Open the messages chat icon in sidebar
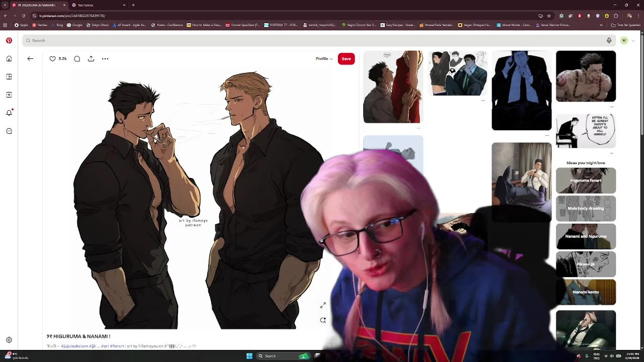 [9, 131]
